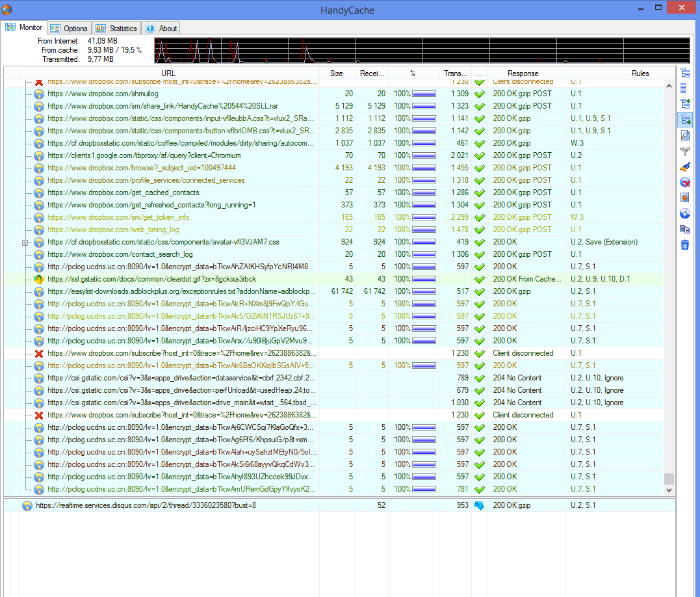This screenshot has width=700, height=597.
Task: Click the transmitted value 2 021
Action: (460, 155)
